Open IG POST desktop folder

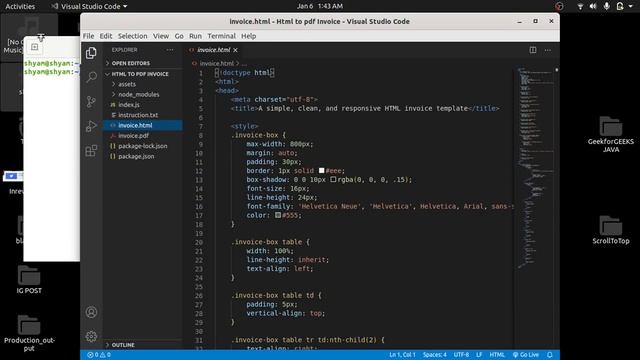[x=29, y=280]
